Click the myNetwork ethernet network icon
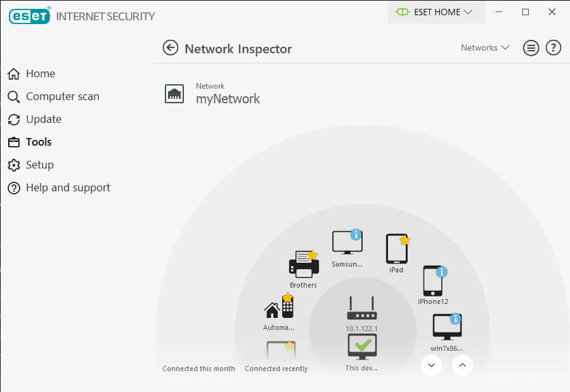 tap(174, 94)
